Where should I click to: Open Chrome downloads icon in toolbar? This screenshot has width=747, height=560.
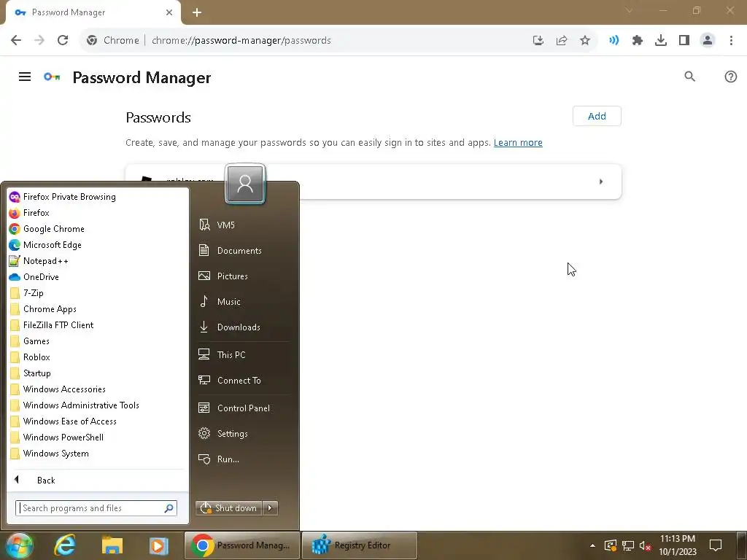point(660,41)
